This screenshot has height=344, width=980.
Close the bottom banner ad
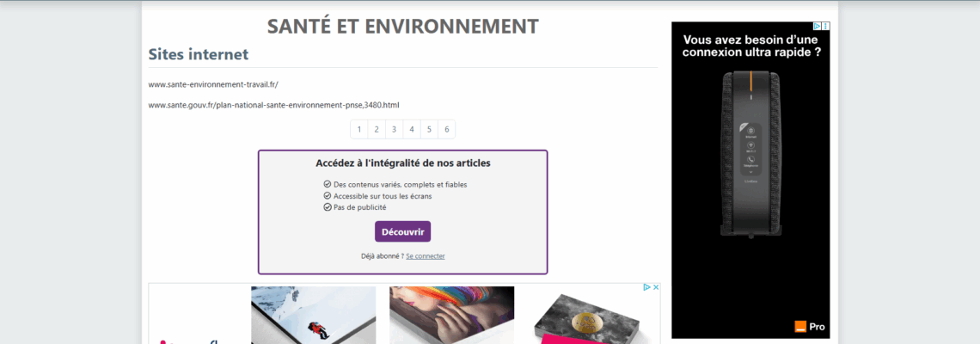point(655,288)
